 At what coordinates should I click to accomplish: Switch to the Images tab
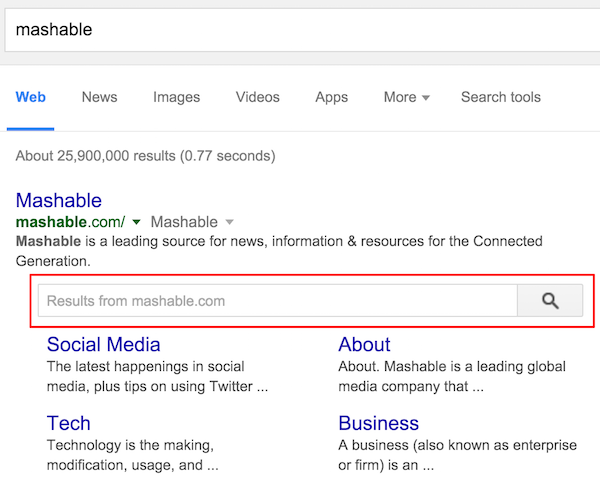coord(176,97)
